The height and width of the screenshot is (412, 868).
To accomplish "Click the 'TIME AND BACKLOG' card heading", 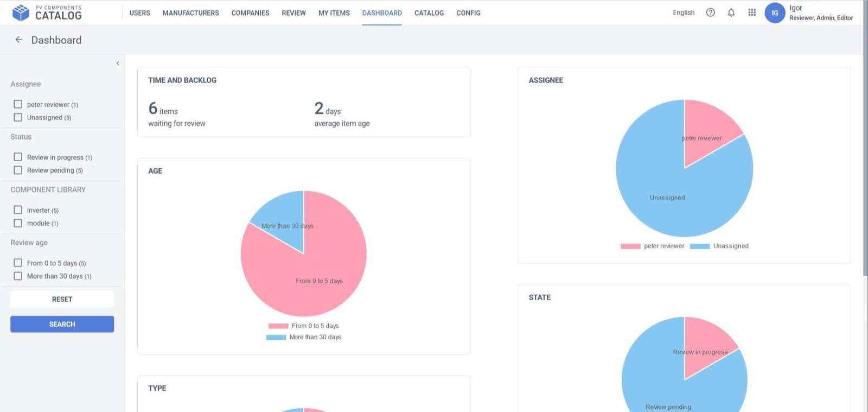I will (182, 80).
